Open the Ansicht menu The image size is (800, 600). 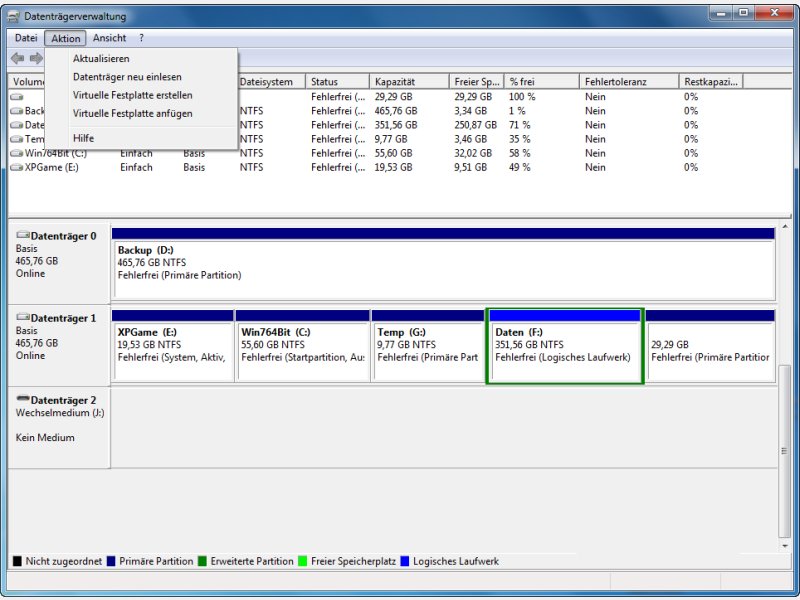click(109, 38)
